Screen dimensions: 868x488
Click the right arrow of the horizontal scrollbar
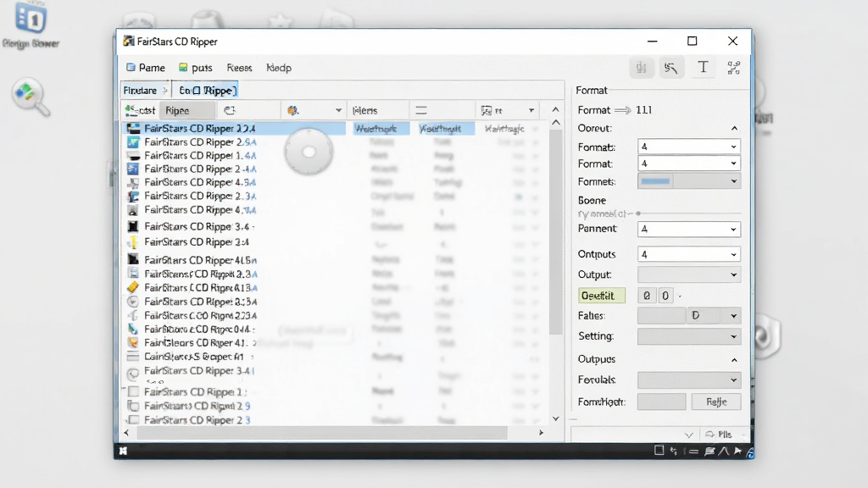point(542,433)
